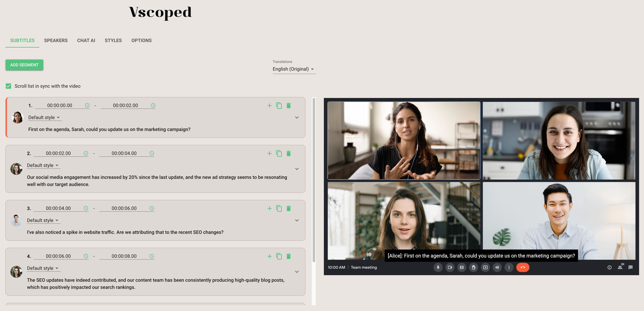644x311 pixels.
Task: Click the clock icon beside start time 00:00:00.00
Action: pos(87,106)
